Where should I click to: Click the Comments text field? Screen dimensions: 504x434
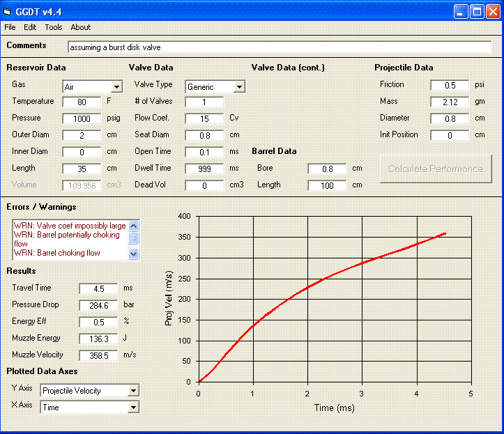[279, 47]
